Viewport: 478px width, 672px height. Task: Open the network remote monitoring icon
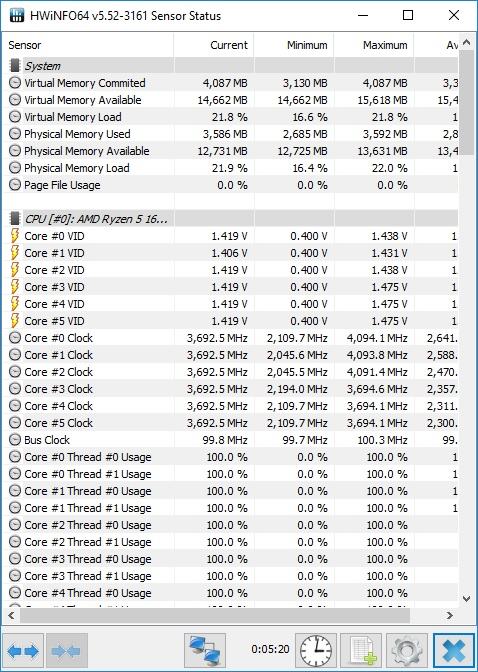pyautogui.click(x=205, y=651)
